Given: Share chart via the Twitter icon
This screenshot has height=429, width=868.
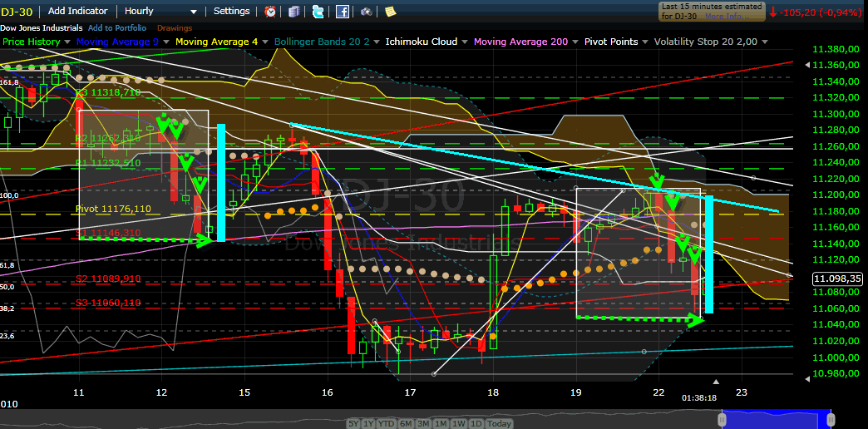Looking at the screenshot, I should point(318,11).
